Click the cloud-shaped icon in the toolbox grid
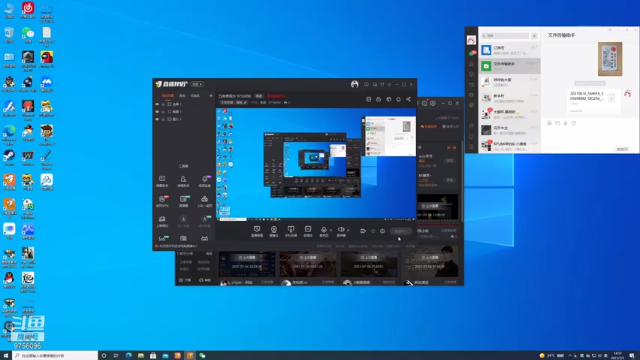Image resolution: width=640 pixels, height=360 pixels. [x=204, y=199]
